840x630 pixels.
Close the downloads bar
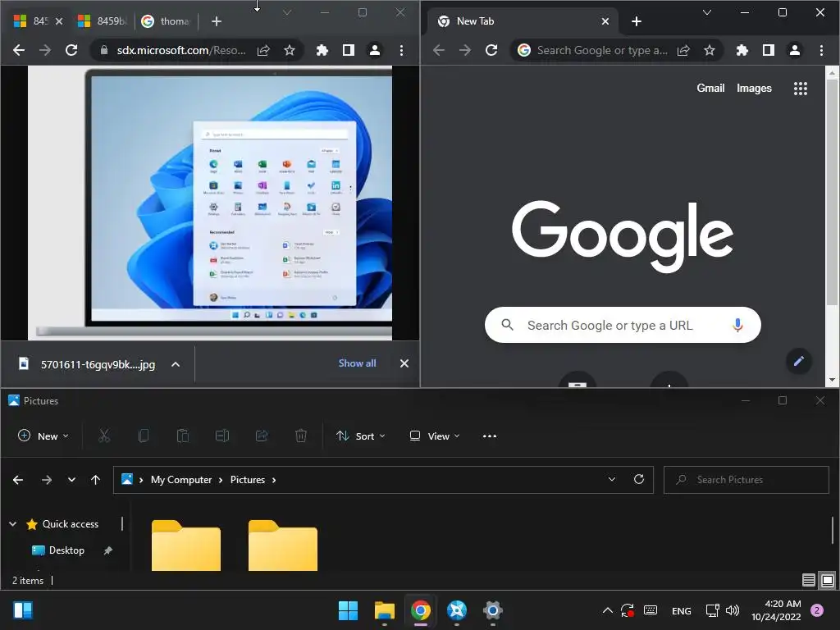404,363
